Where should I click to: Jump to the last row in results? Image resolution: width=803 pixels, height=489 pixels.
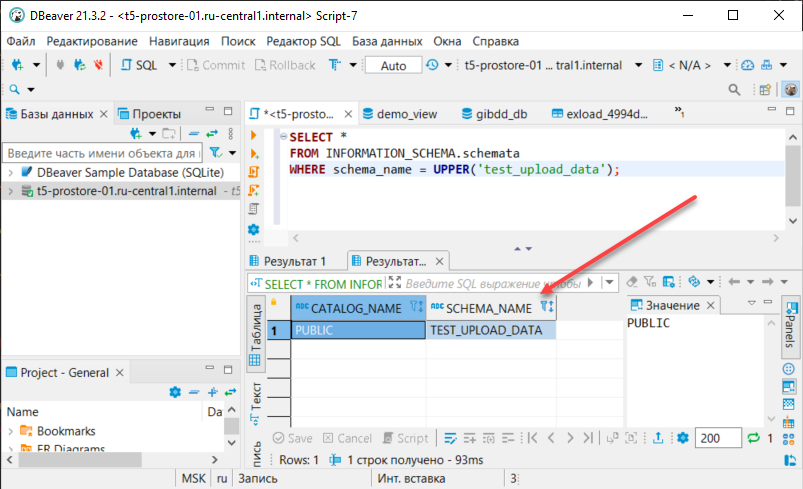point(585,438)
